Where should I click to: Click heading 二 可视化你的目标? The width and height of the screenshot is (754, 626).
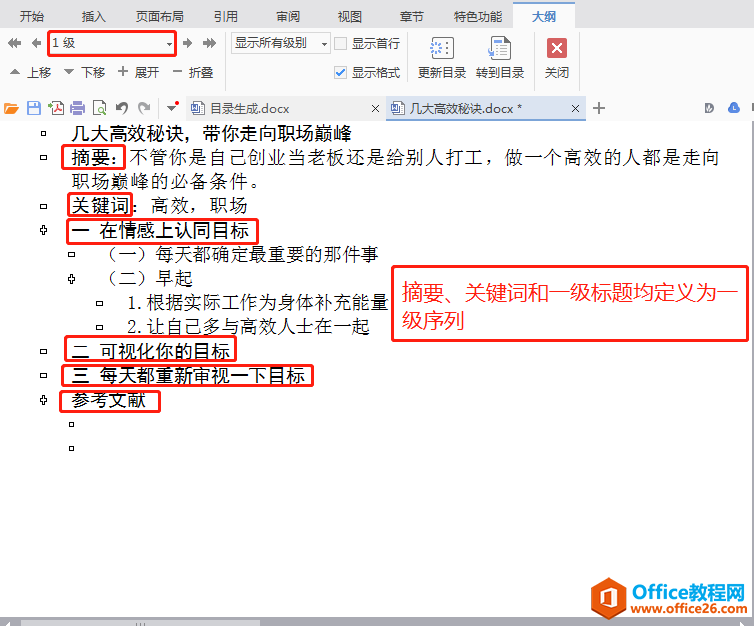pyautogui.click(x=151, y=351)
